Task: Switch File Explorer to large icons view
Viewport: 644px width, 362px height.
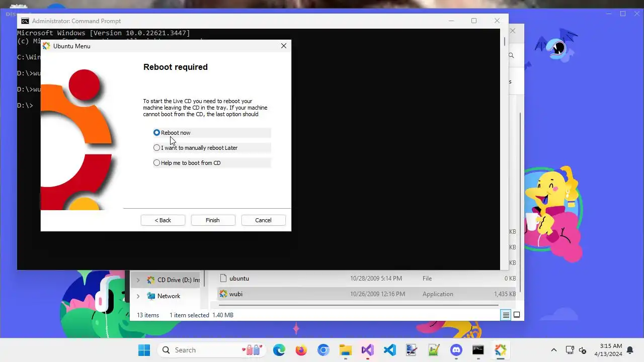Action: click(516, 315)
